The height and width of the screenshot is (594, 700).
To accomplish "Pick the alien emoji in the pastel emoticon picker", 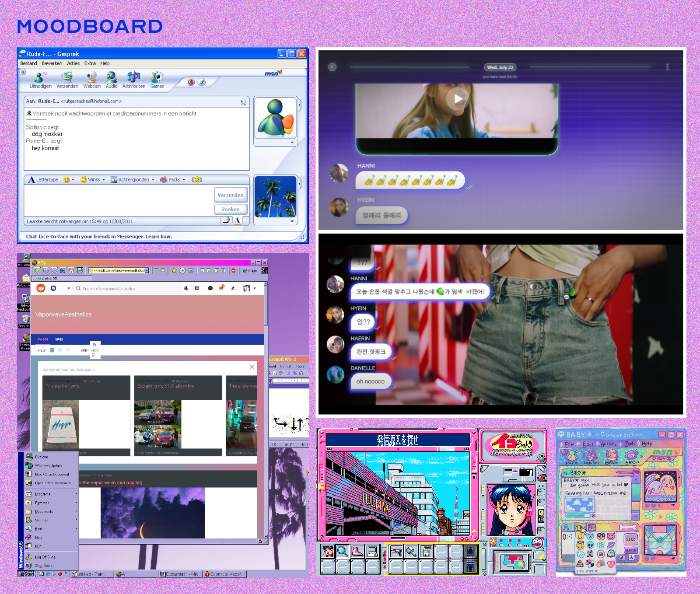I will pos(590,545).
